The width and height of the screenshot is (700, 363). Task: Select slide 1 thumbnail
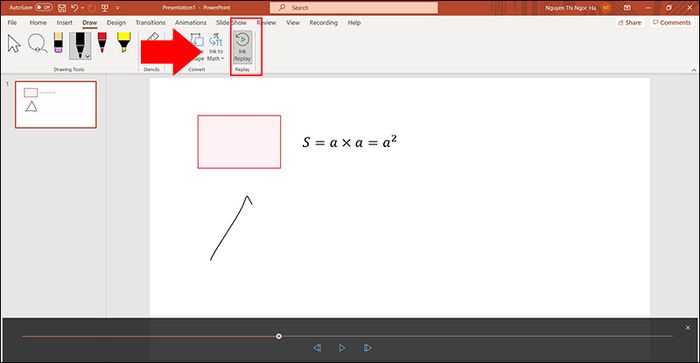point(56,104)
